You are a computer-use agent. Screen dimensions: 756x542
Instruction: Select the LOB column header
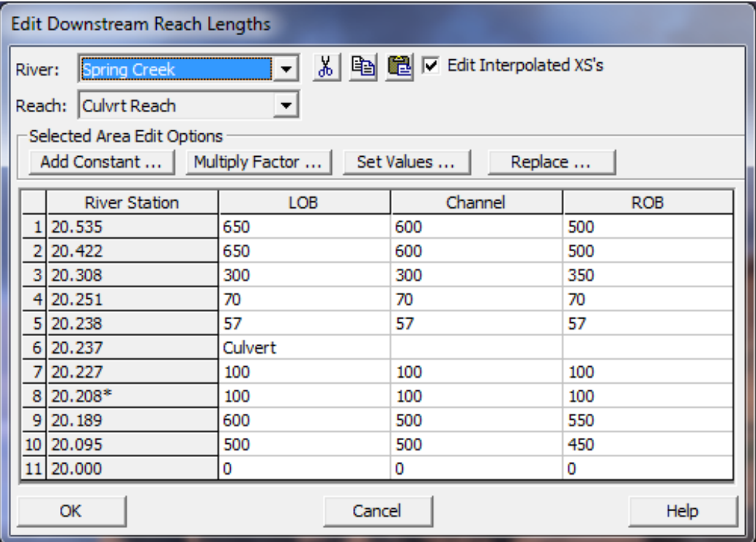pyautogui.click(x=303, y=203)
